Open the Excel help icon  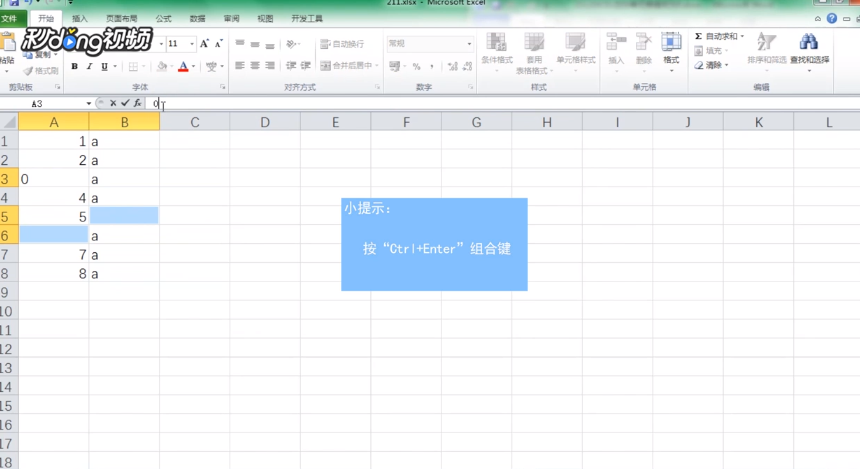coord(831,19)
